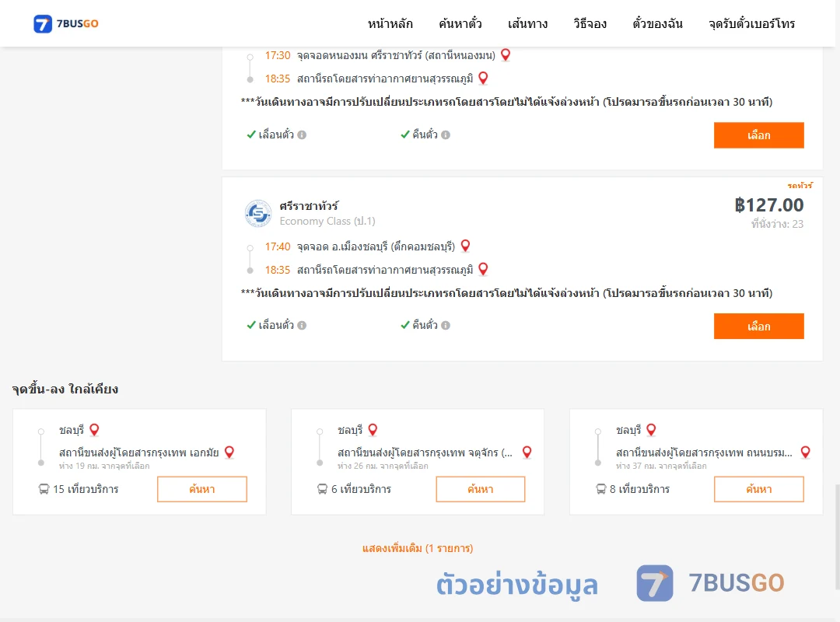Click เลือก button for the 17:30 trip

[x=758, y=135]
